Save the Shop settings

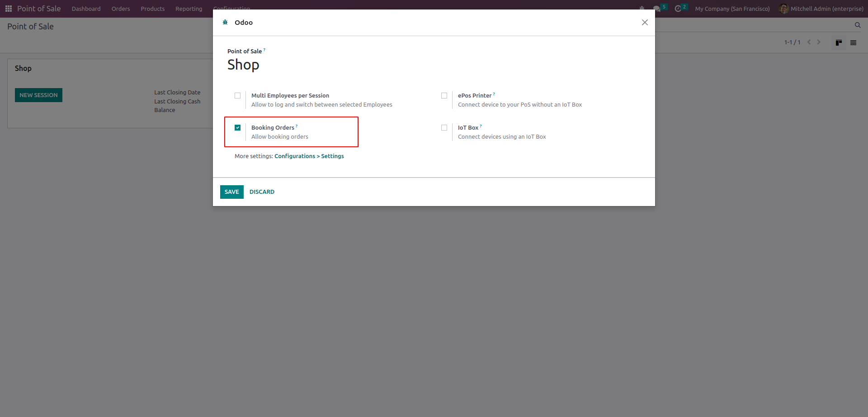point(232,192)
